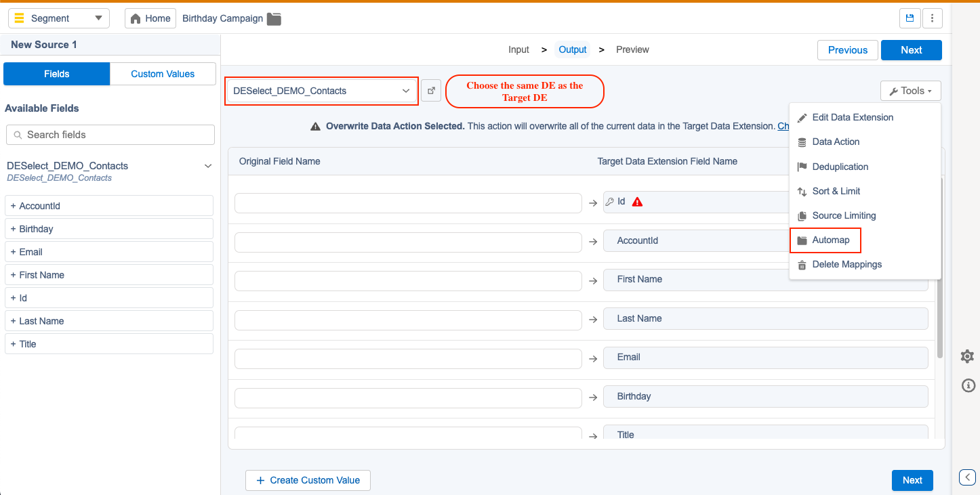This screenshot has width=980, height=495.
Task: Open the DESelect_DEMO_Contacts target DE dropdown
Action: (322, 91)
